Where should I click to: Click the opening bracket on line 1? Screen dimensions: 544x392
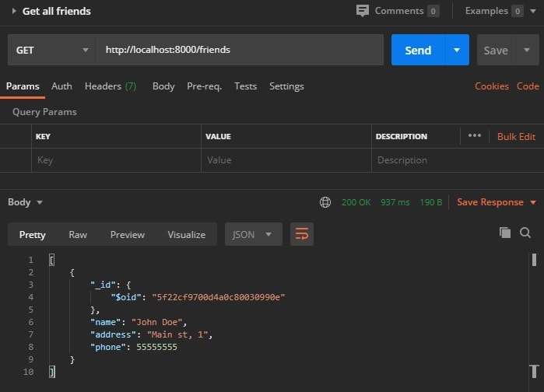click(x=51, y=260)
